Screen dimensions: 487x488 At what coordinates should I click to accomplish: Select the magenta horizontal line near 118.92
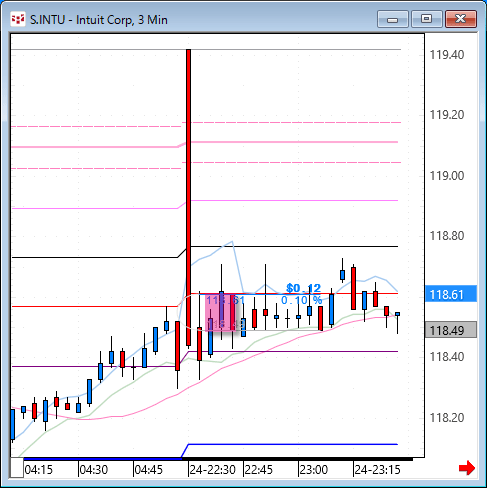[293, 200]
